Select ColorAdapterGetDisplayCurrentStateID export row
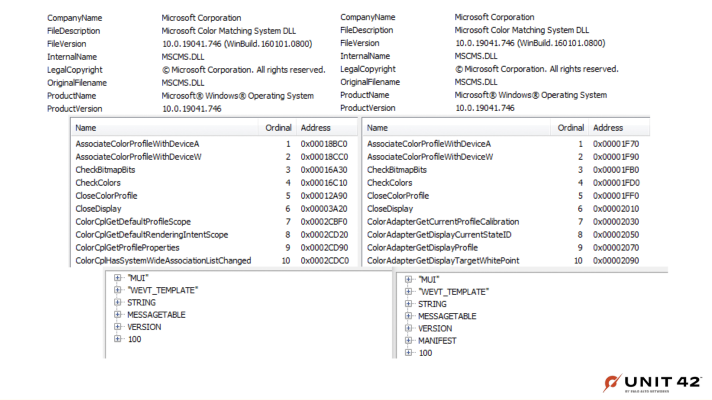The height and width of the screenshot is (400, 712). [x=506, y=235]
